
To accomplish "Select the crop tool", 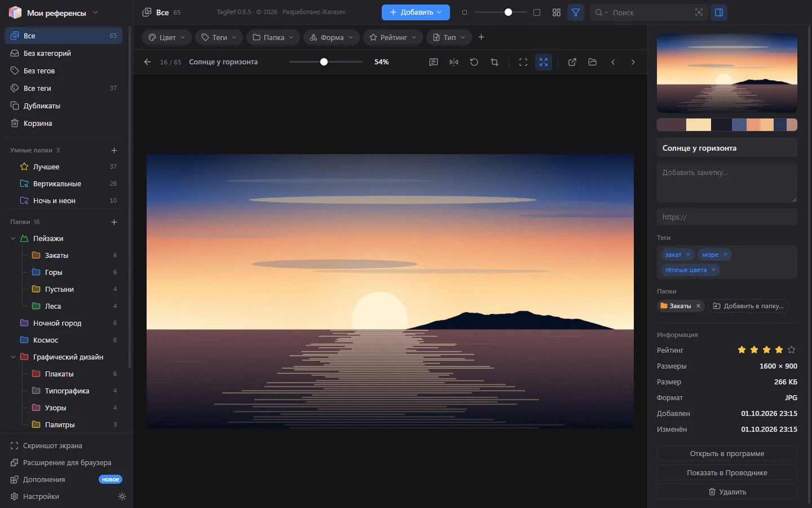I will tap(495, 62).
